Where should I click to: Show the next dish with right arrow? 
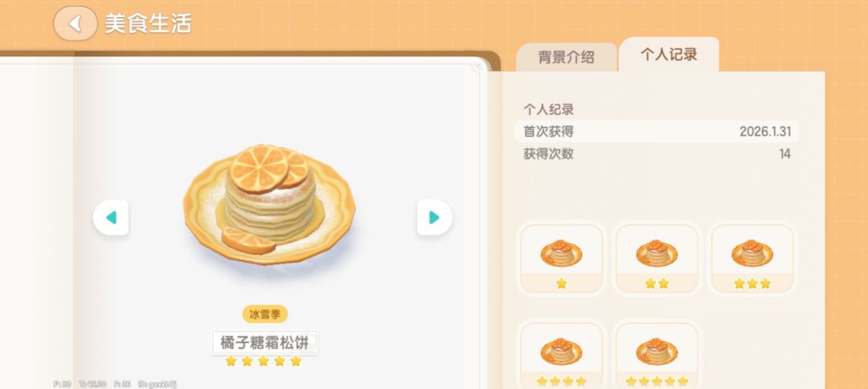coord(435,218)
